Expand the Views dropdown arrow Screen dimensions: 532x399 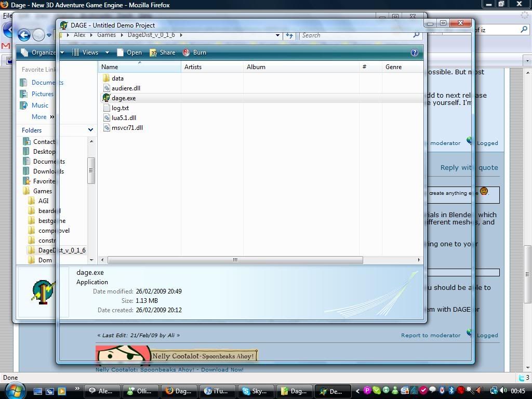tap(107, 52)
